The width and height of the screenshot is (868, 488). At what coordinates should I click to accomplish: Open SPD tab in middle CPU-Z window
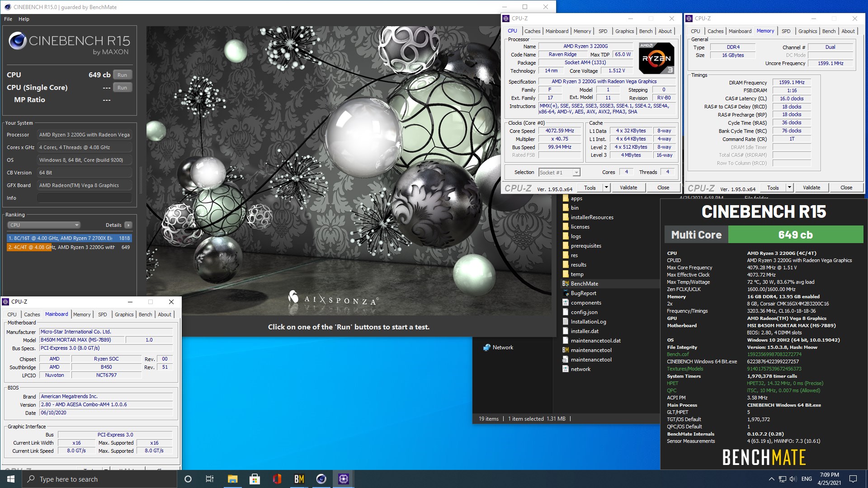pos(603,31)
